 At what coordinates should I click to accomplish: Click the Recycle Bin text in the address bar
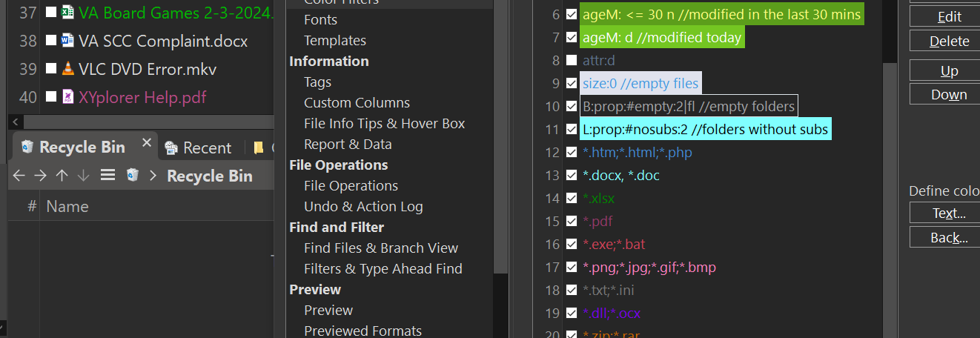[210, 176]
